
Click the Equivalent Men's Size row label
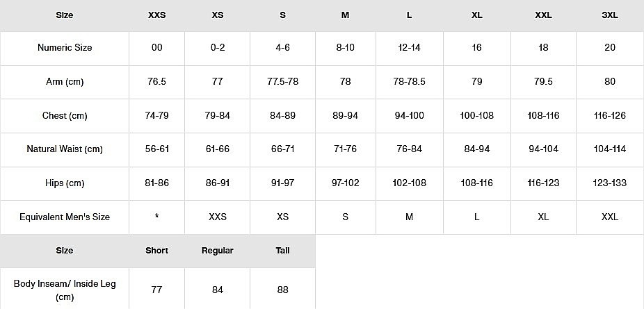pos(65,217)
